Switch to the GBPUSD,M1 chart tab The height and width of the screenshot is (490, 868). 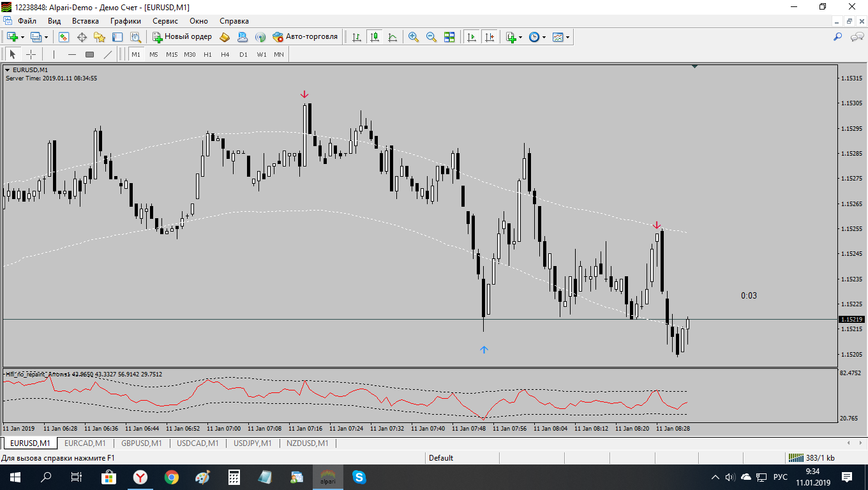pos(141,443)
